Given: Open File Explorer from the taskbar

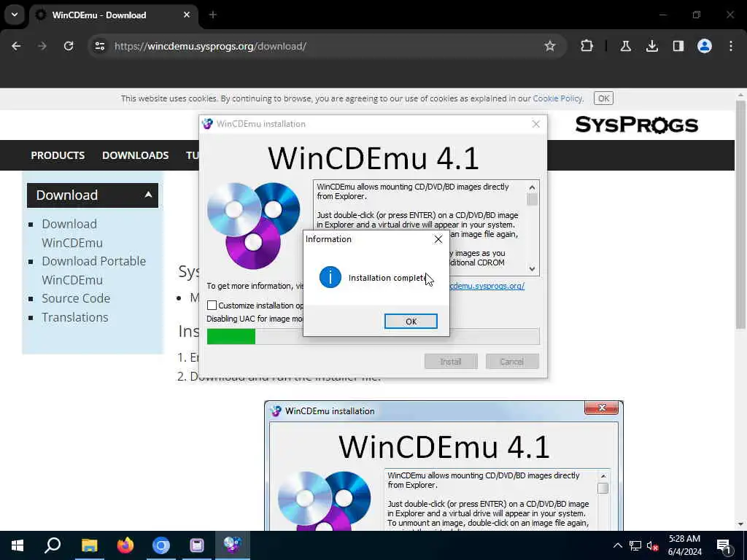Looking at the screenshot, I should 89,545.
